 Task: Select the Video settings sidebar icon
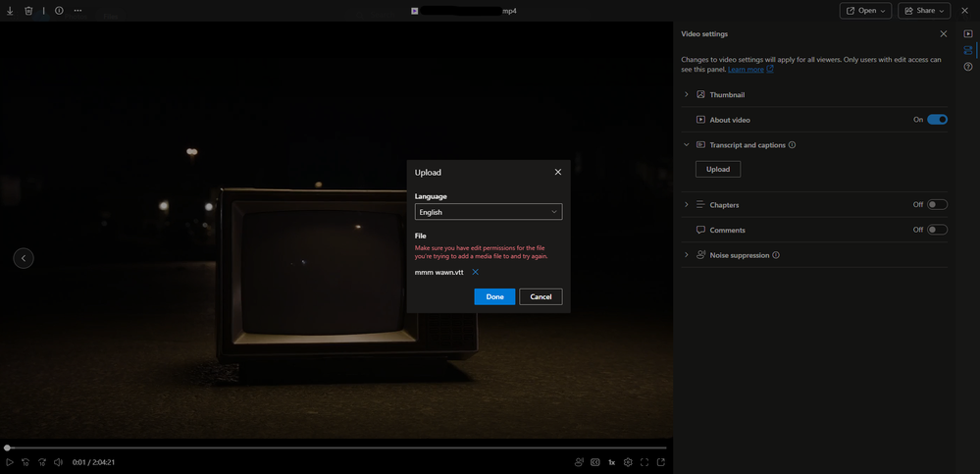[x=967, y=50]
